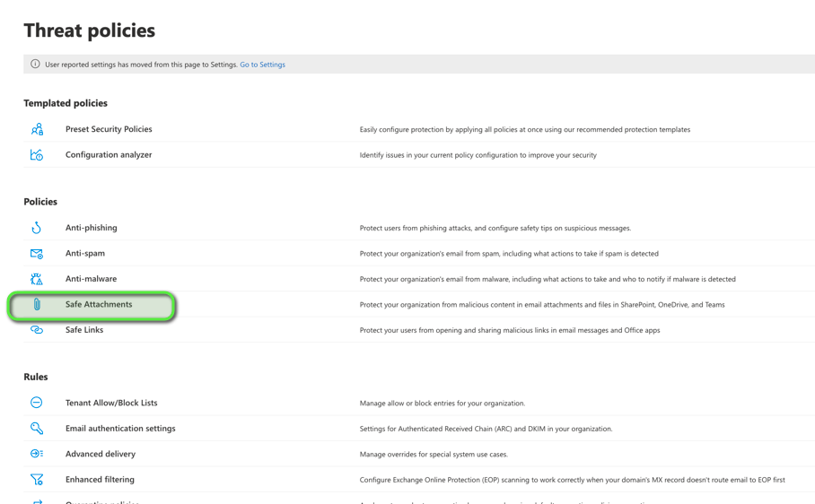
Task: Click the Email authentication key icon
Action: pyautogui.click(x=37, y=429)
